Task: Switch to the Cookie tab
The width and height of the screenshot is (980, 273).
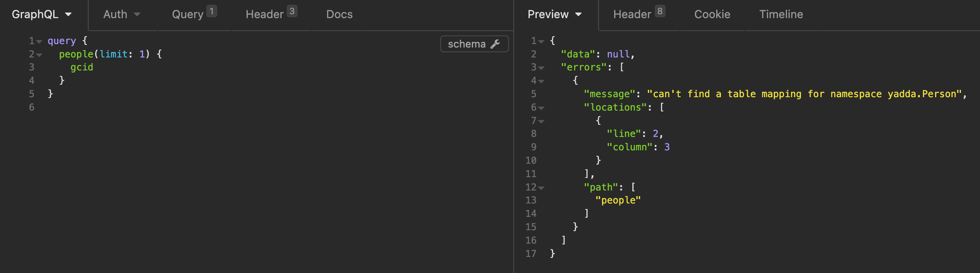Action: tap(712, 15)
